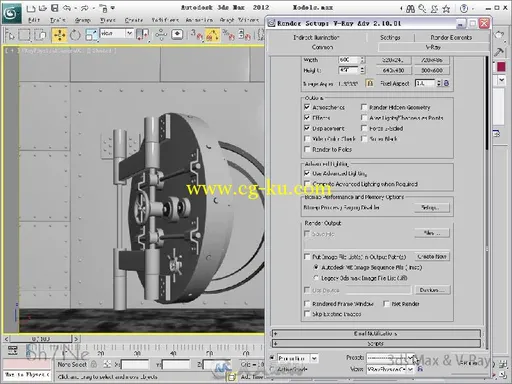Enable the Force 2-Sided checkbox
Image resolution: width=512 pixels, height=384 pixels.
click(364, 128)
